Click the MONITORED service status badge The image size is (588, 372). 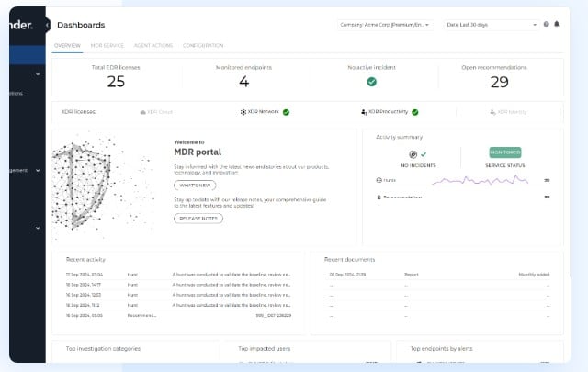click(x=505, y=152)
